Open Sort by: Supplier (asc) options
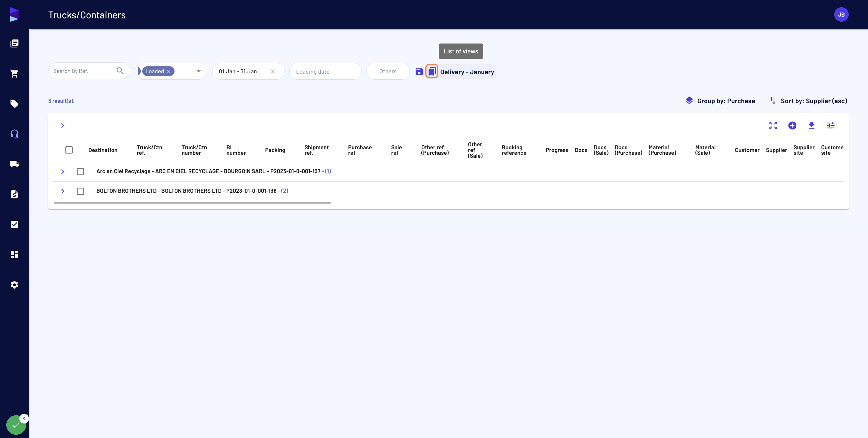Viewport: 868px width, 438px height. (x=809, y=101)
